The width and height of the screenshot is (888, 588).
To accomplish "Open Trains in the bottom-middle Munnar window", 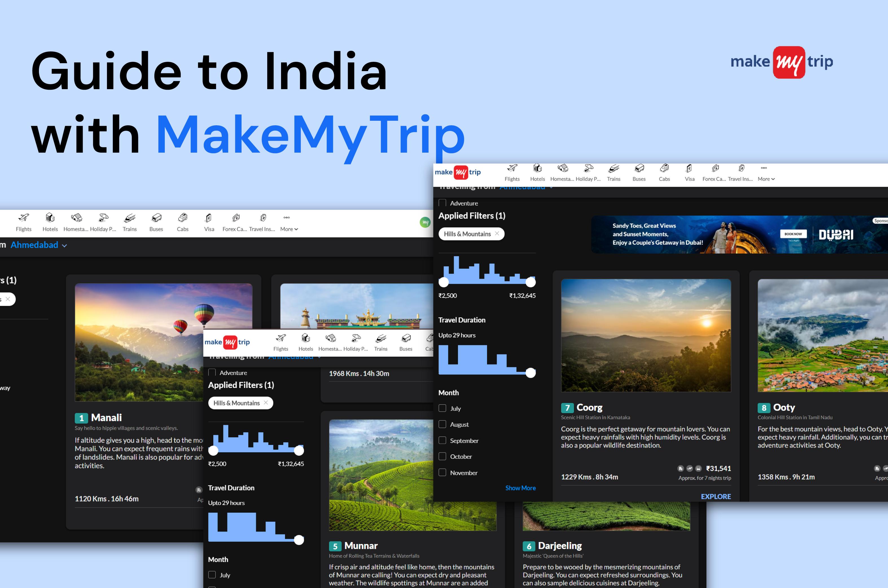I will [x=381, y=343].
